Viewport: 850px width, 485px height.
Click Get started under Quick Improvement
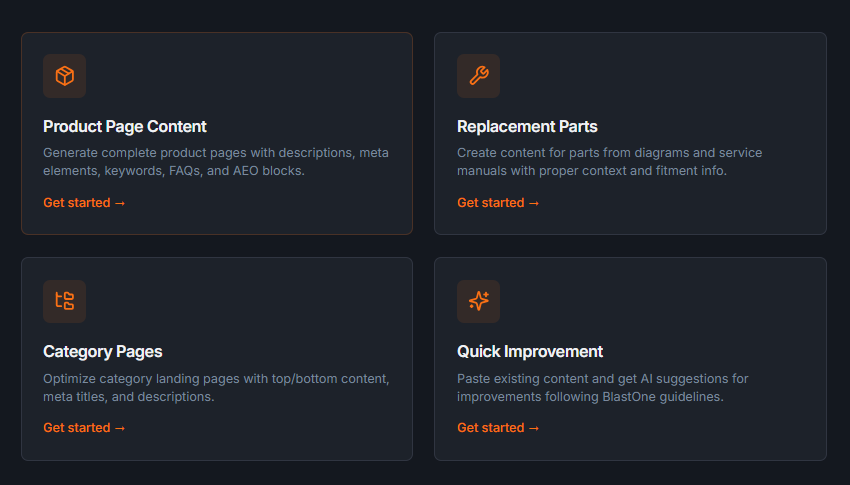click(498, 428)
